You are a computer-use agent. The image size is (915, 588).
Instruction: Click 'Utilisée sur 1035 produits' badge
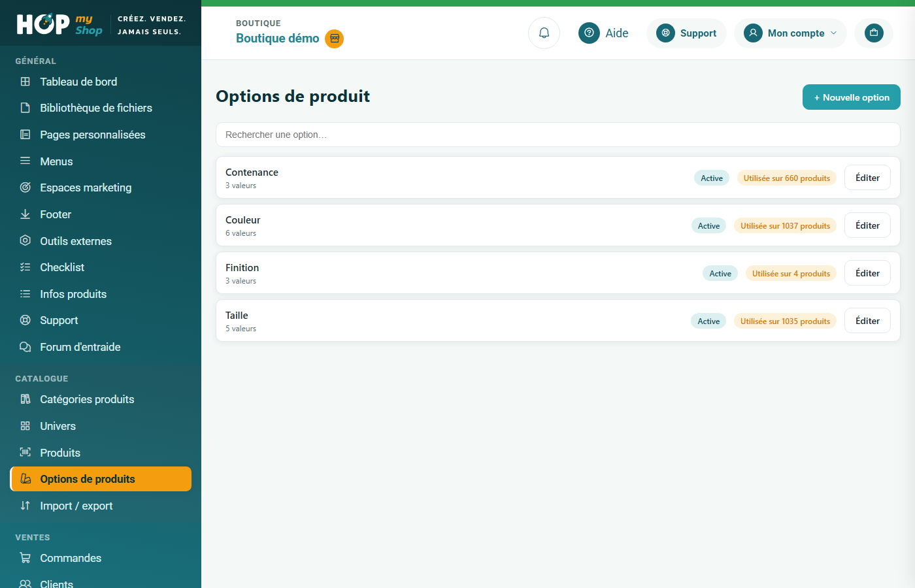click(x=785, y=321)
